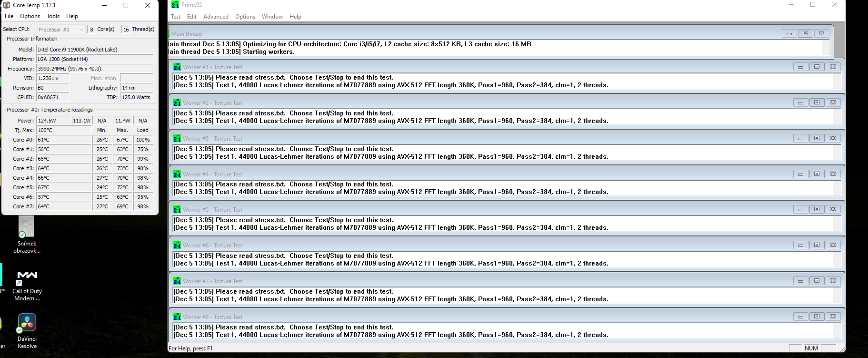The height and width of the screenshot is (358, 868).
Task: Close the Worker #3 child window
Action: point(833,138)
